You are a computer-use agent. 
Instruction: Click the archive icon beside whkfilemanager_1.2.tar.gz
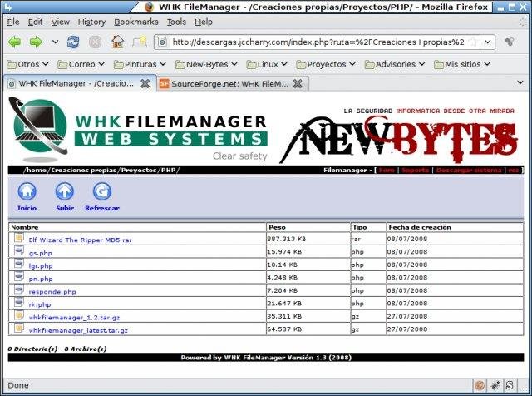[x=19, y=315]
